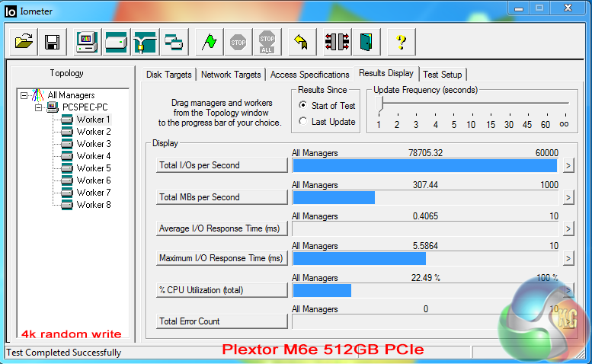Screen dimensions: 592x364
Task: Exit Iometer door icon
Action: [x=366, y=41]
